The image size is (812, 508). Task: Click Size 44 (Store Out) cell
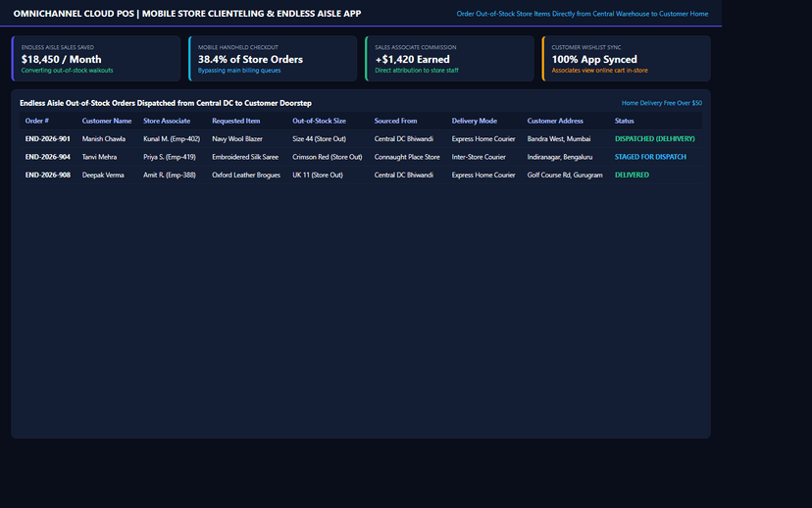pyautogui.click(x=319, y=139)
